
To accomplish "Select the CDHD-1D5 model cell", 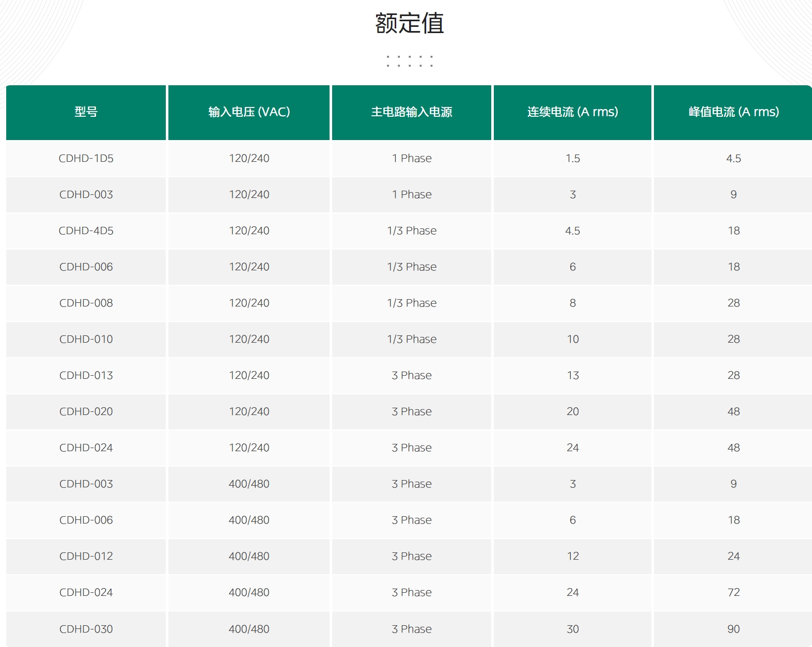I will click(86, 159).
